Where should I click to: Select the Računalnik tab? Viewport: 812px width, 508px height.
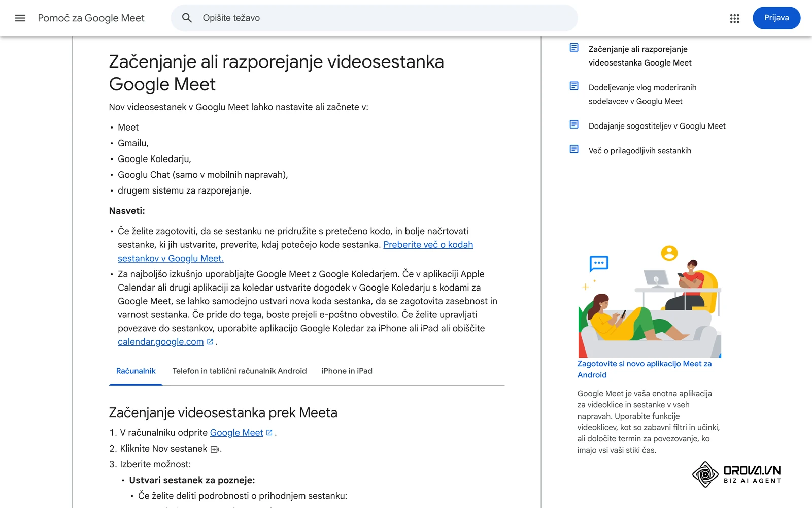coord(136,371)
